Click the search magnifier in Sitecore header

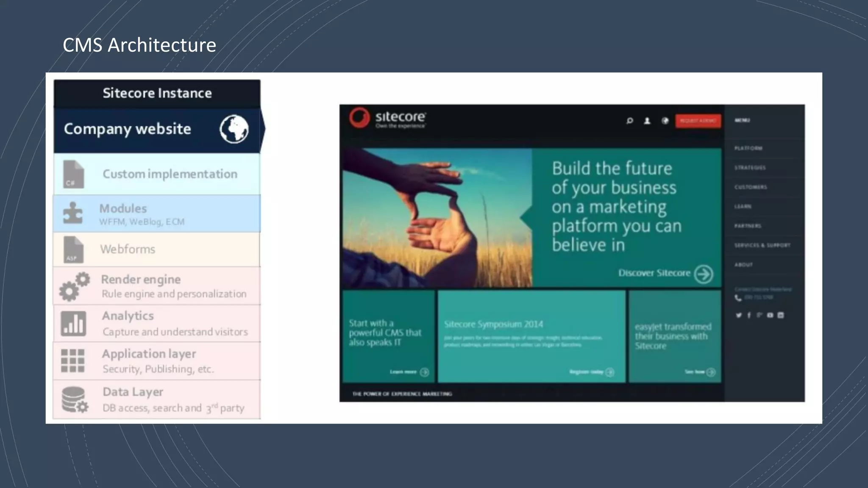(630, 121)
